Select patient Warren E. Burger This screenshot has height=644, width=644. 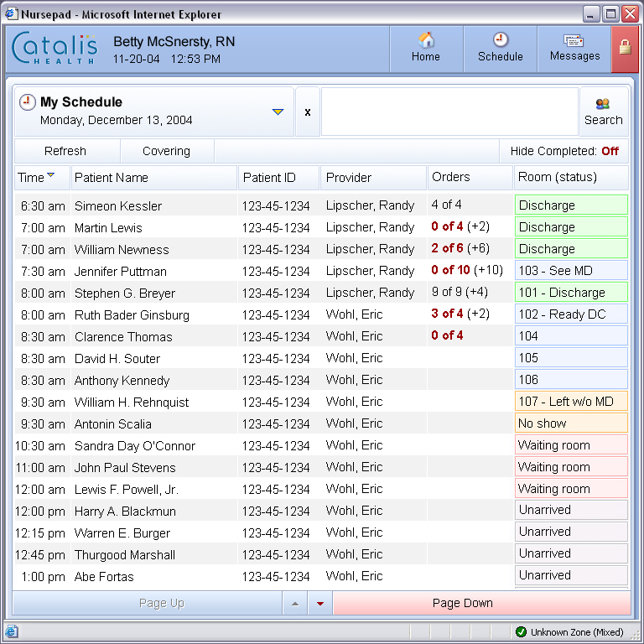(122, 532)
